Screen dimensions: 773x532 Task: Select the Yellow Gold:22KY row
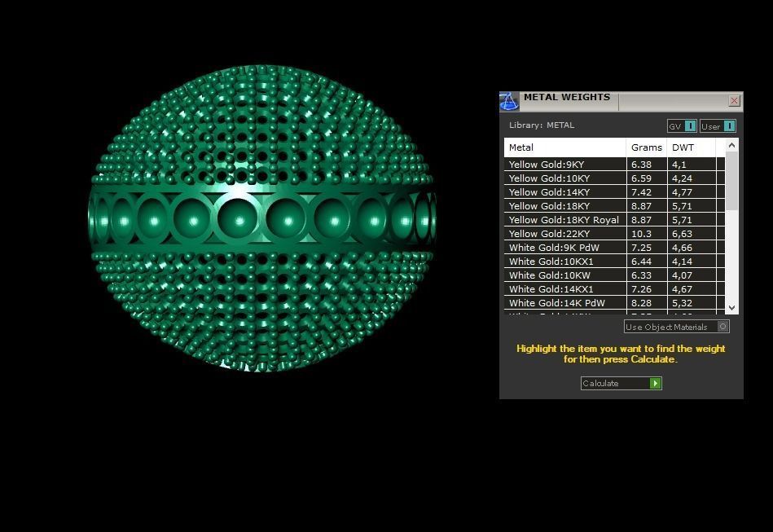(x=614, y=233)
